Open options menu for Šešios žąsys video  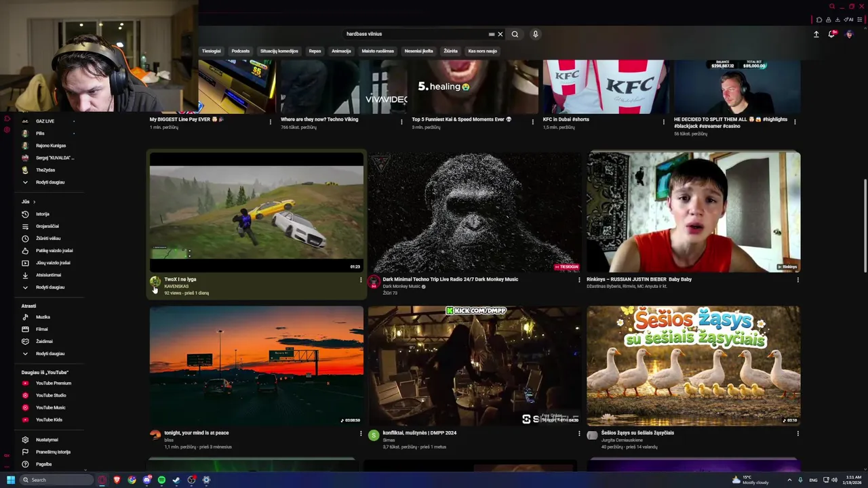pos(797,434)
